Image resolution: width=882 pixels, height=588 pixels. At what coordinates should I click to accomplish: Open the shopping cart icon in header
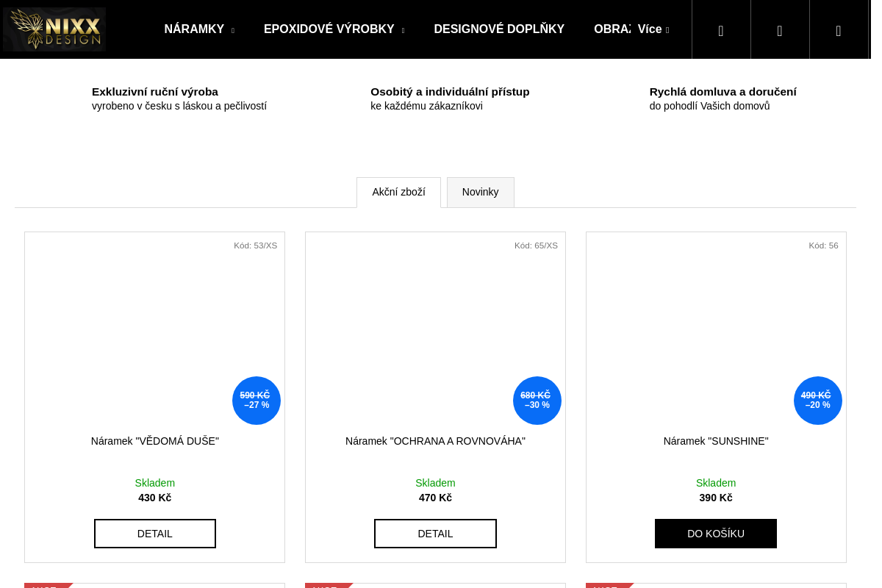(x=839, y=30)
